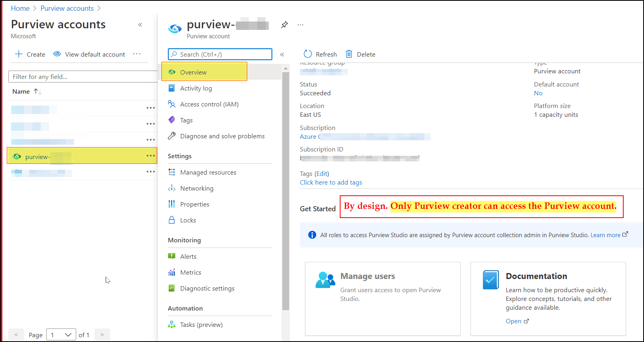Click the Documentation card icon
Viewport: 644px width, 342px height.
point(491,279)
